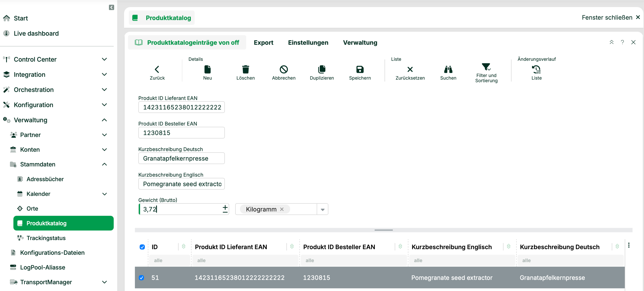Click the split pane resize handle
Viewport: 644px width, 291px height.
[x=384, y=230]
